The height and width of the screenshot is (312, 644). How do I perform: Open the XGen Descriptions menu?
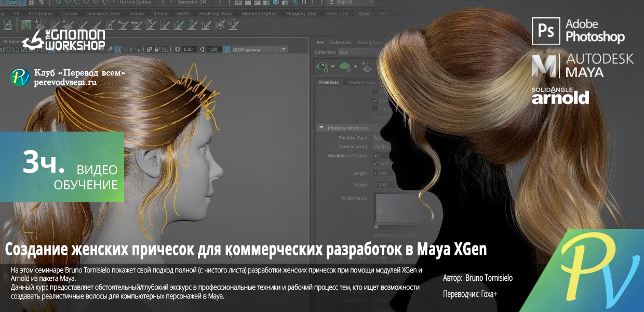[x=370, y=43]
